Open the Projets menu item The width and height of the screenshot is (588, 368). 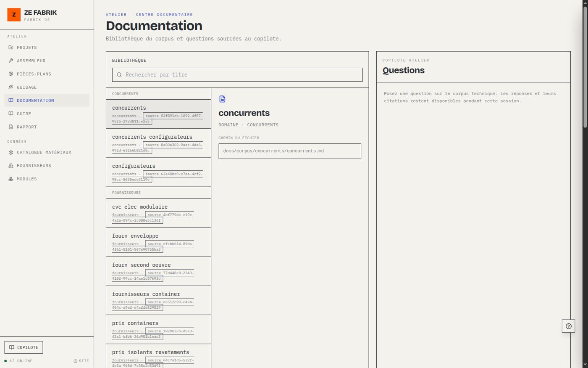tap(47, 48)
